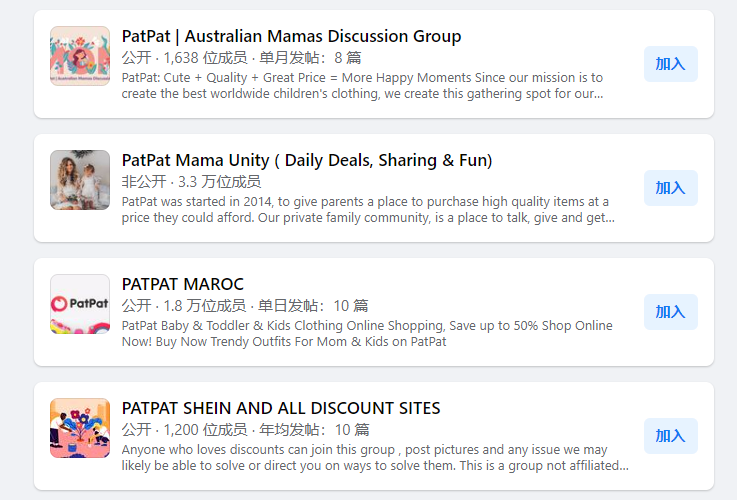The height and width of the screenshot is (500, 737).
Task: Open the PatPat Mama Unity group photo
Action: pyautogui.click(x=80, y=180)
